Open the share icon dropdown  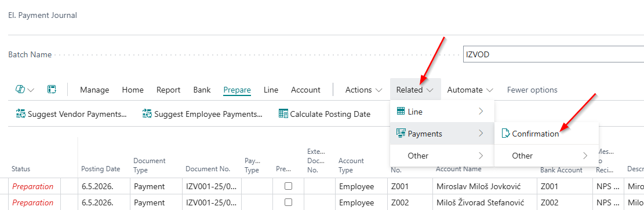coord(25,90)
